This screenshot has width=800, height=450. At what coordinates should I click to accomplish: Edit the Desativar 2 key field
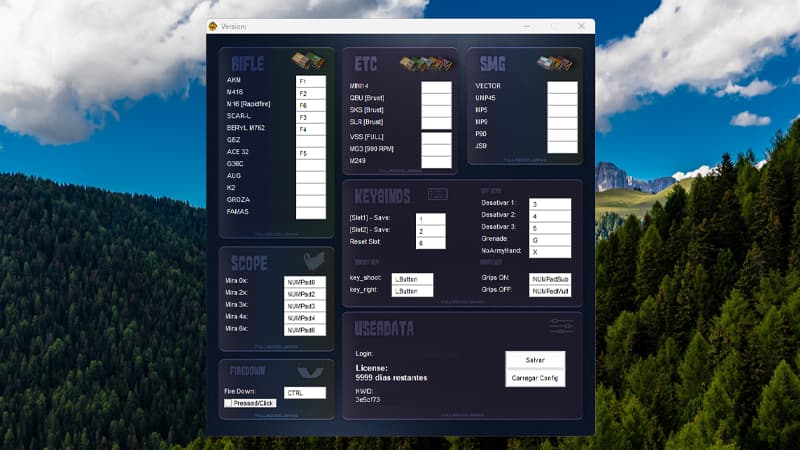coord(550,216)
